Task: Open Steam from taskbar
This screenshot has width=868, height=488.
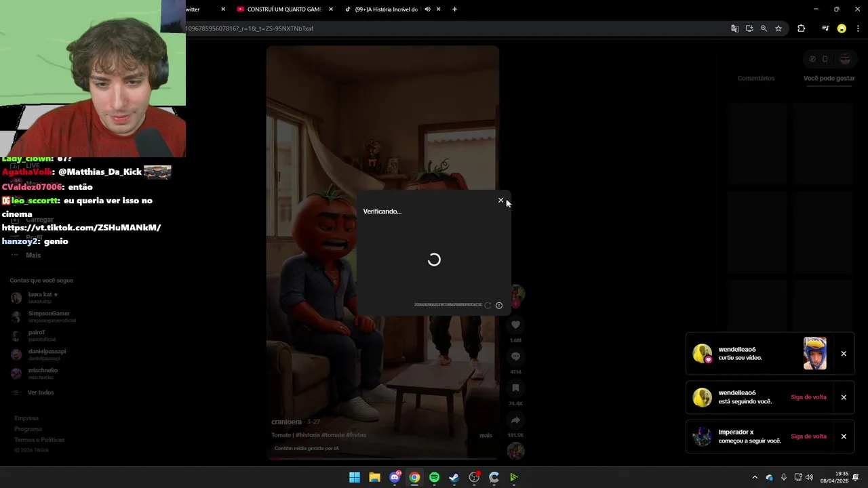Action: click(454, 477)
